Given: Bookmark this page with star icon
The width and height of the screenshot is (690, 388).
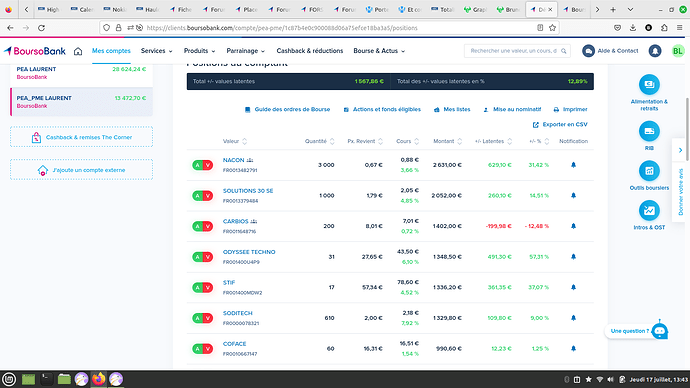Looking at the screenshot, I should [552, 28].
